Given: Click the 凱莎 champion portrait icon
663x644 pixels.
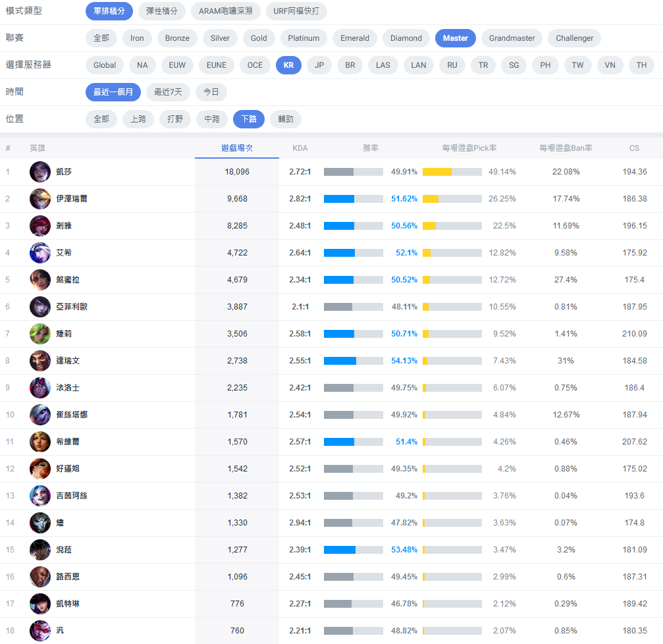Looking at the screenshot, I should [40, 172].
